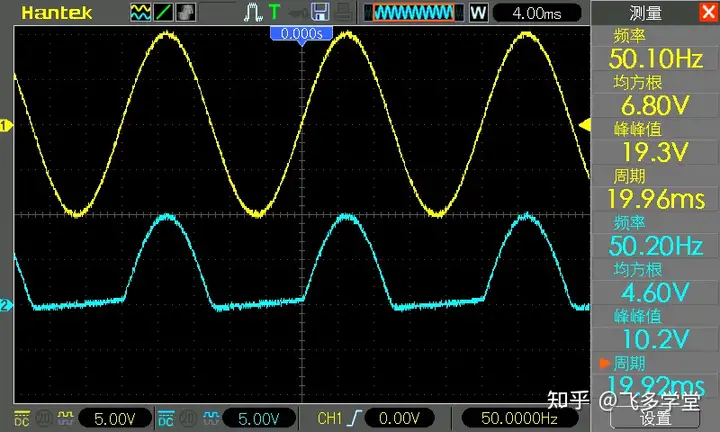The width and height of the screenshot is (720, 432).
Task: Click the 50.0000Hz frequency counter readout
Action: point(519,418)
